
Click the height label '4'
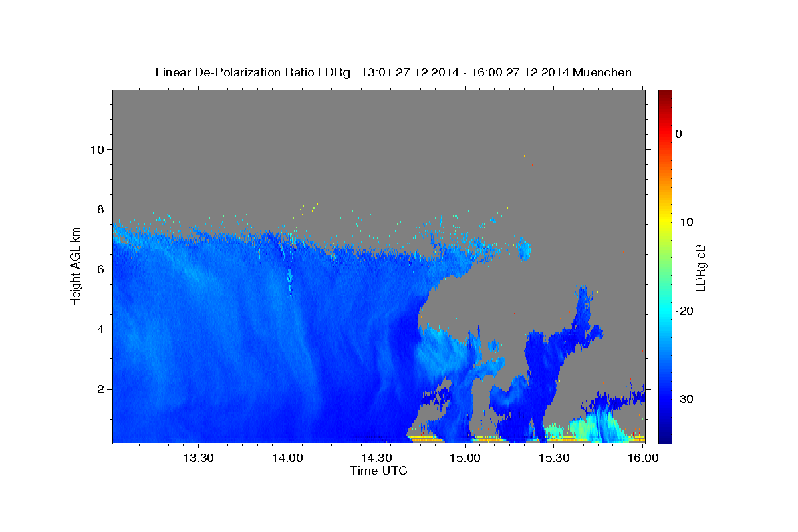tap(100, 329)
